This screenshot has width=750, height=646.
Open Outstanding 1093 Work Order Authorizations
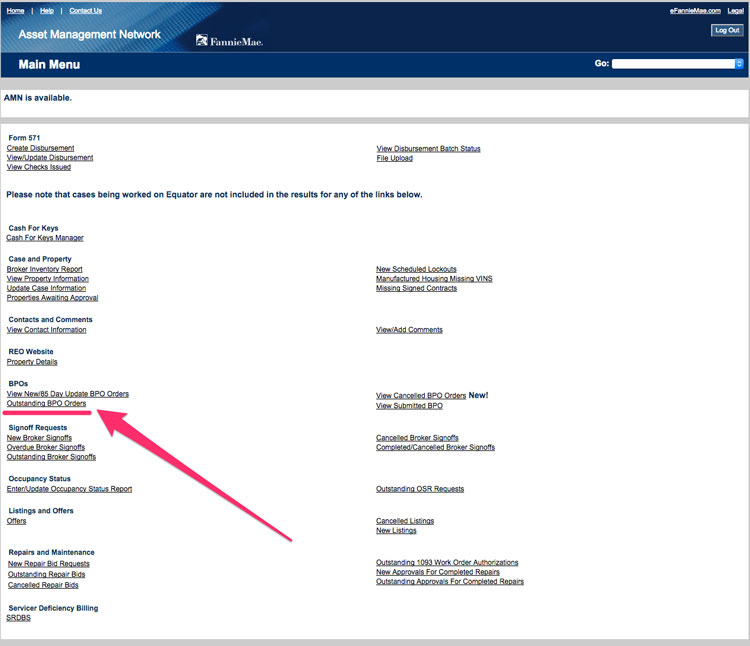[x=447, y=563]
